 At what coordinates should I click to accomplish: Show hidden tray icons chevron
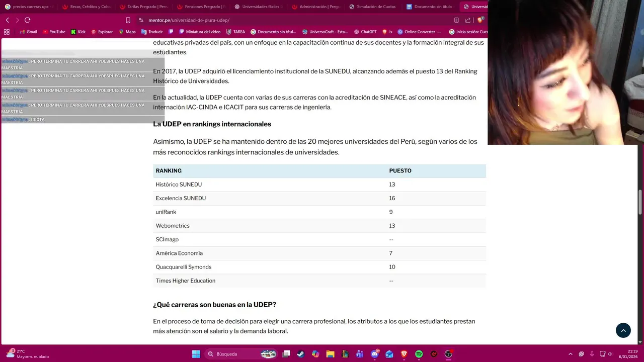coord(570,354)
